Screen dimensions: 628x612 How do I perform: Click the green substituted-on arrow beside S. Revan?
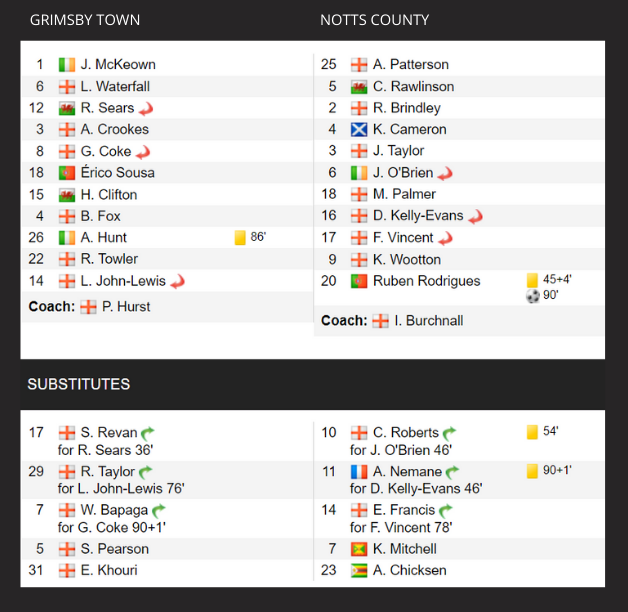(x=147, y=433)
